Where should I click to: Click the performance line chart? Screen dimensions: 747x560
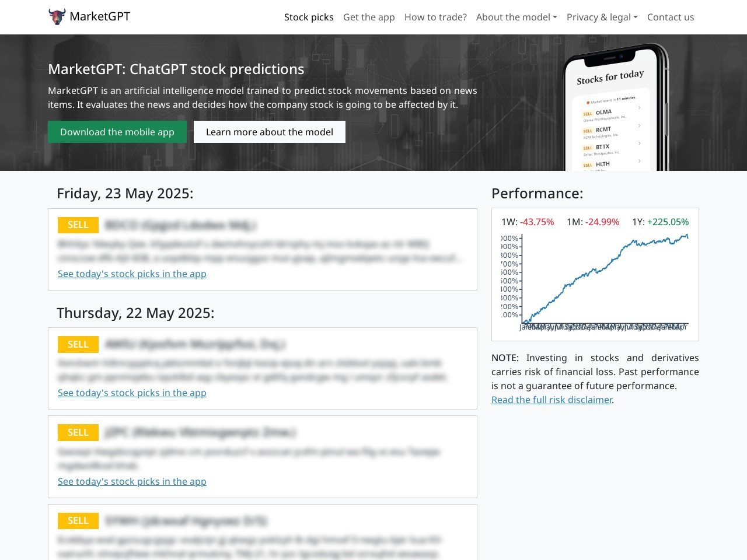pos(595,282)
